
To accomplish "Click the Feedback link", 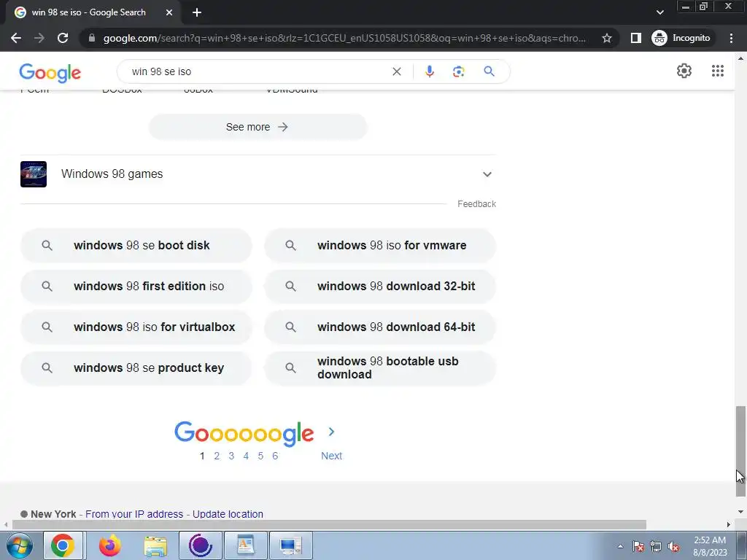I will point(476,204).
